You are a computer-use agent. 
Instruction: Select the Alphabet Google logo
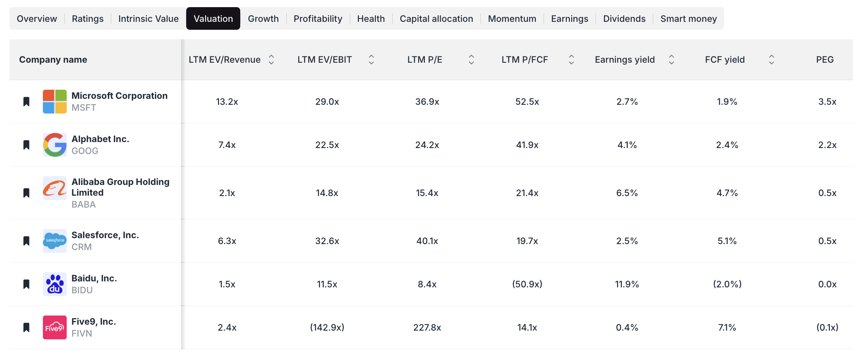[x=54, y=145]
